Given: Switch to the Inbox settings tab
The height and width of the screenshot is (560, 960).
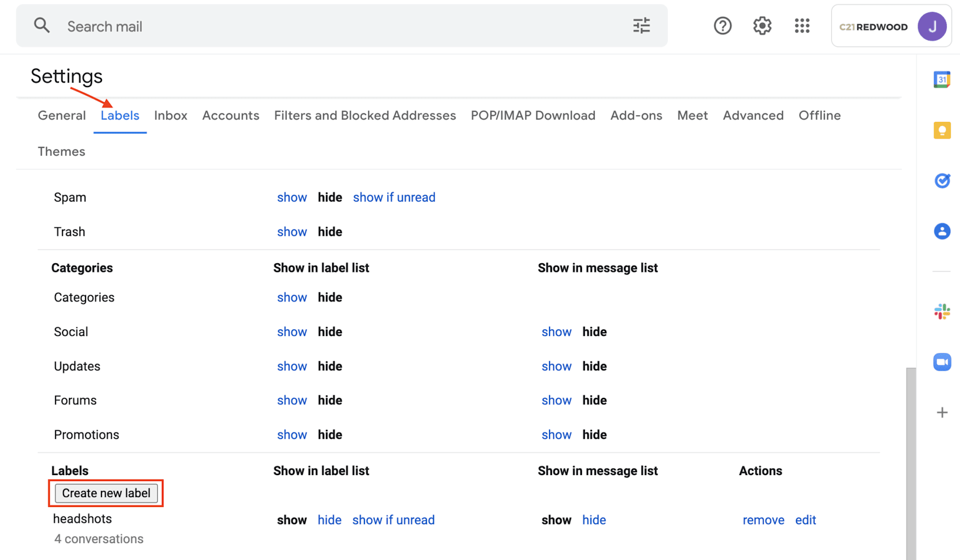Looking at the screenshot, I should tap(170, 115).
